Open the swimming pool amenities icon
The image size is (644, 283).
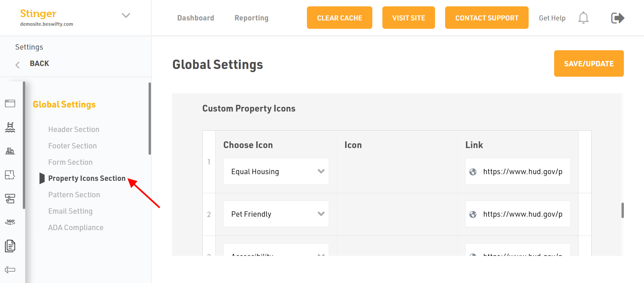click(10, 127)
